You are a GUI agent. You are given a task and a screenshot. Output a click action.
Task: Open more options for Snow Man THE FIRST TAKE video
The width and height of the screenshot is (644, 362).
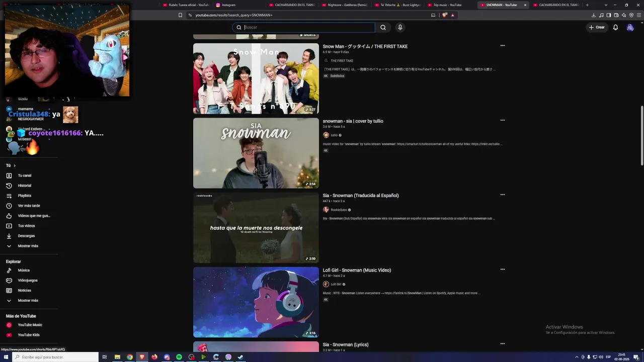(502, 46)
